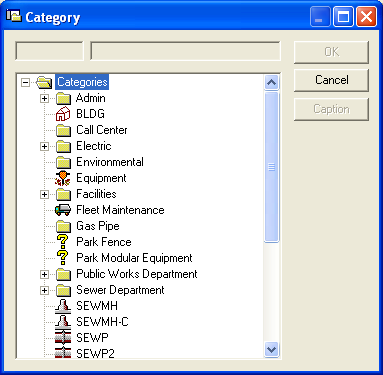Viewport: 383px width, 375px height.
Task: Click the question mark icon beside Park Modular Equipment
Action: [x=62, y=258]
